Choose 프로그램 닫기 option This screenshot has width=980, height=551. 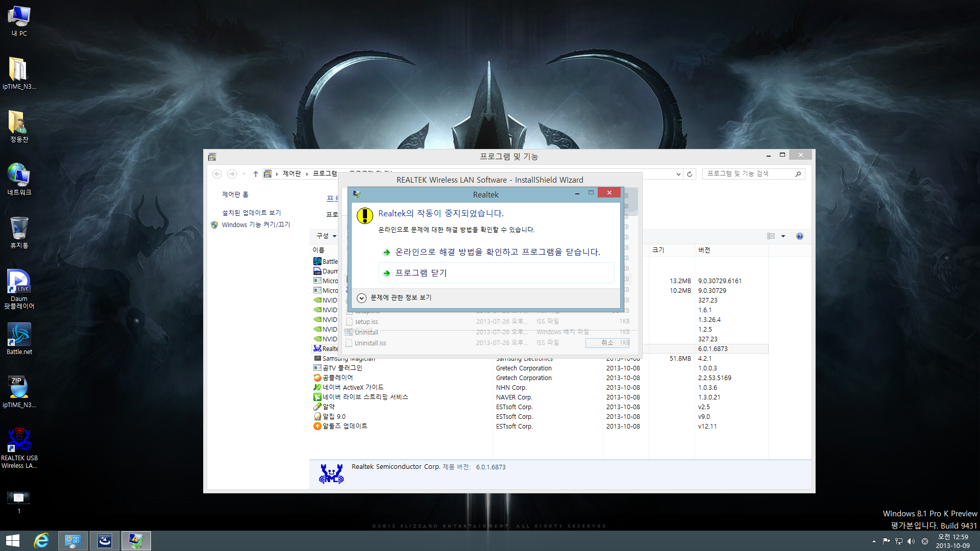pyautogui.click(x=496, y=273)
